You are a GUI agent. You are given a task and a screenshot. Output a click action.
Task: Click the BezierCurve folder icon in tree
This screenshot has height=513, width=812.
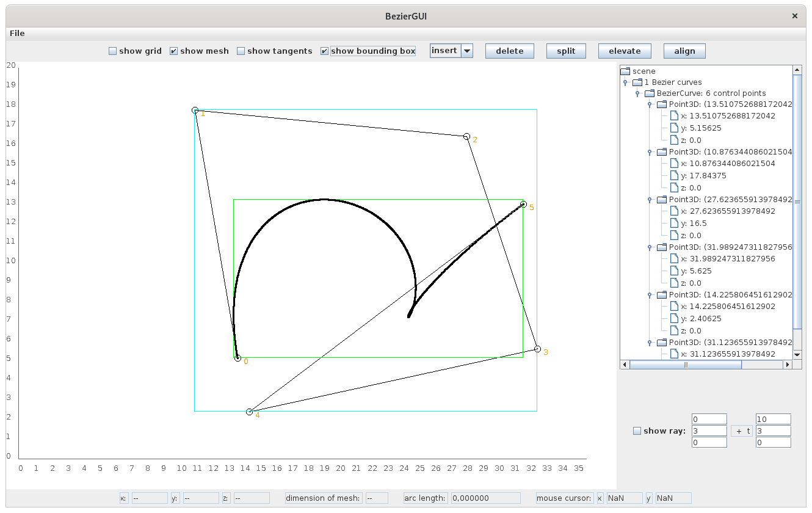point(650,93)
